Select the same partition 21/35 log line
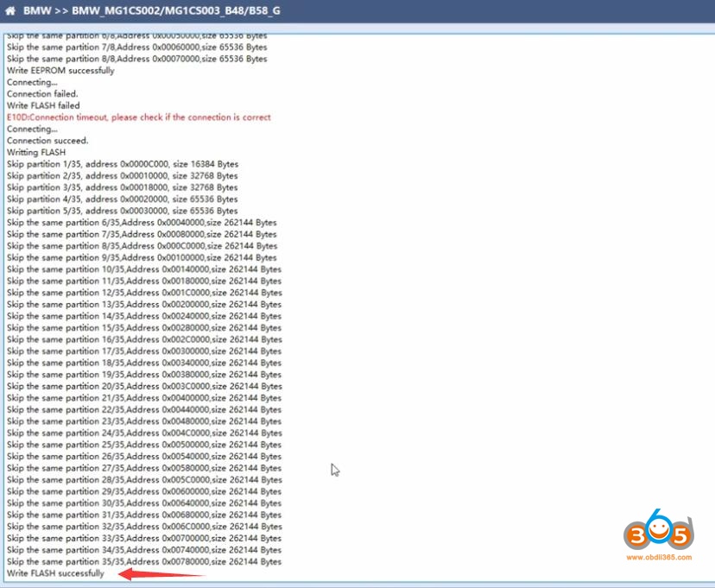Screen dimensions: 715x588 [x=144, y=398]
